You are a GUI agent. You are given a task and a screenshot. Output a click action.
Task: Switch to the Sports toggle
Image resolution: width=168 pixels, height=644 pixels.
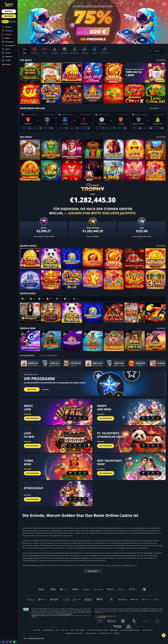[x=13, y=21]
